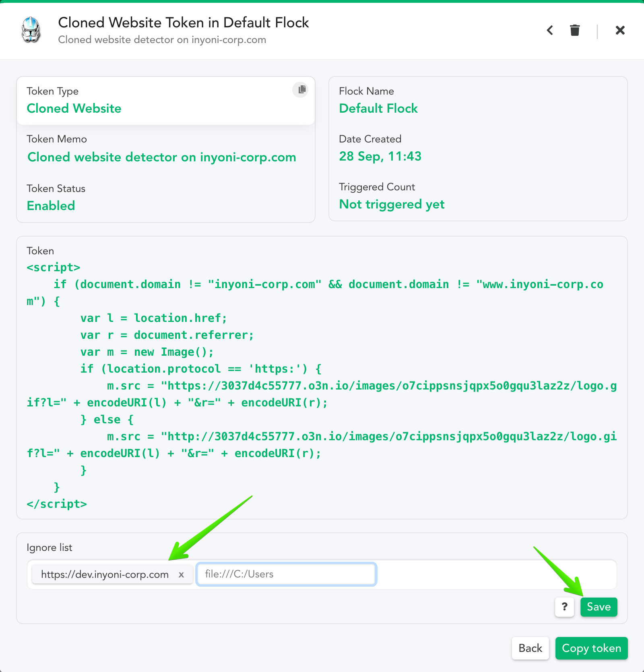Click token memo text 'Cloned website detector on inyoni-corp.com'
Screen dimensions: 644x672
click(x=162, y=157)
